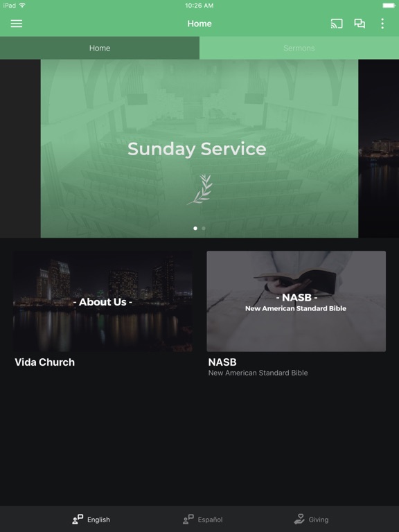Tap the Chromecast cast icon
The height and width of the screenshot is (532, 399).
(x=337, y=24)
